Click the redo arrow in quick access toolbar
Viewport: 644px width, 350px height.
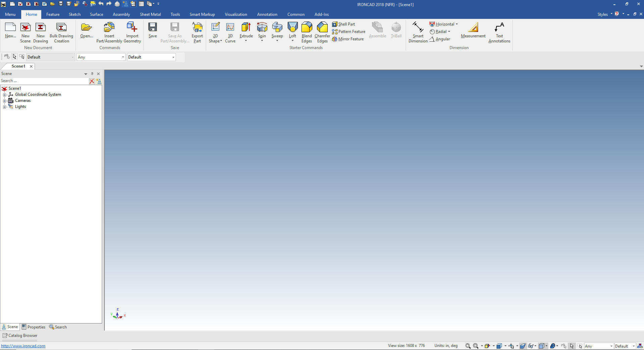109,4
